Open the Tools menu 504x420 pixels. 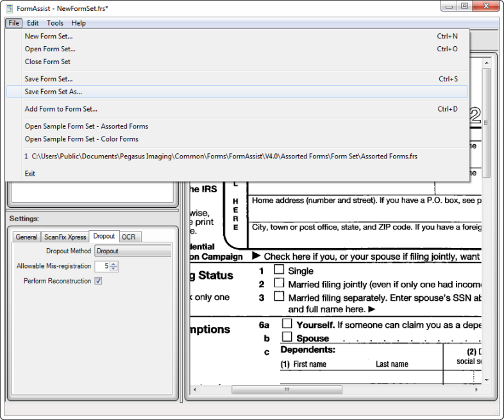[x=55, y=23]
